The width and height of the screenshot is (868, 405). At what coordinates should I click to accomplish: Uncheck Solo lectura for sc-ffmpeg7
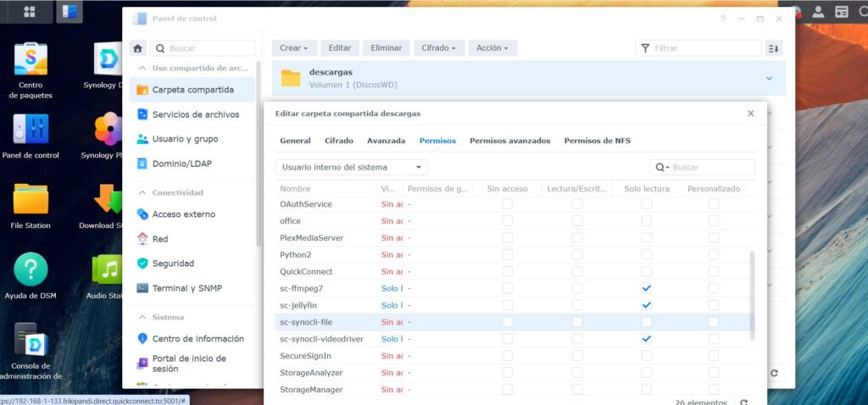647,288
